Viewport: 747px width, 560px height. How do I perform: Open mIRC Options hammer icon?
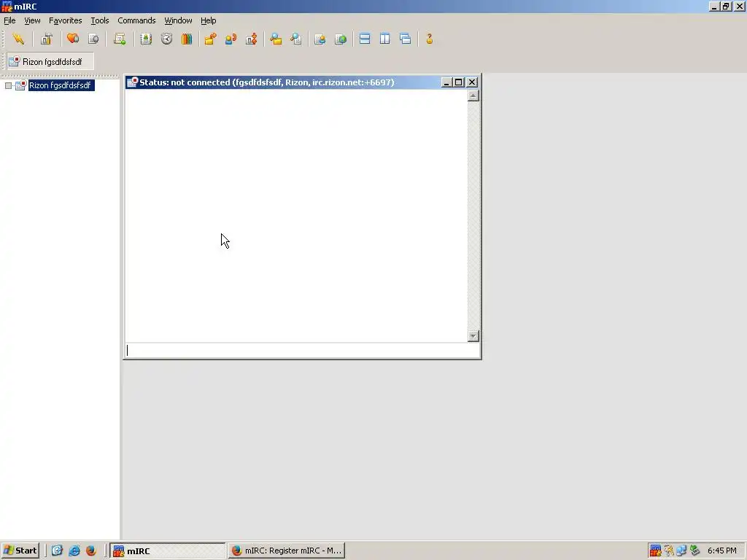pyautogui.click(x=46, y=39)
